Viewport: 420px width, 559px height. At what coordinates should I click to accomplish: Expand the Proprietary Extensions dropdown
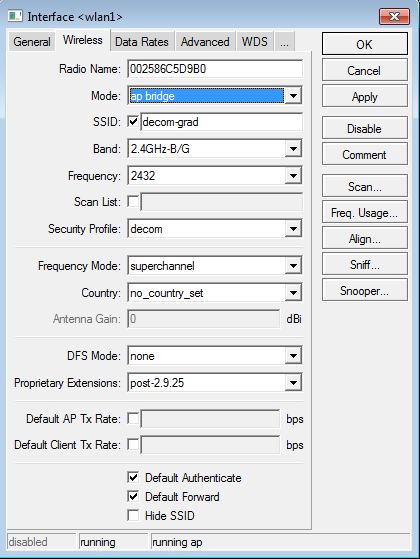293,383
